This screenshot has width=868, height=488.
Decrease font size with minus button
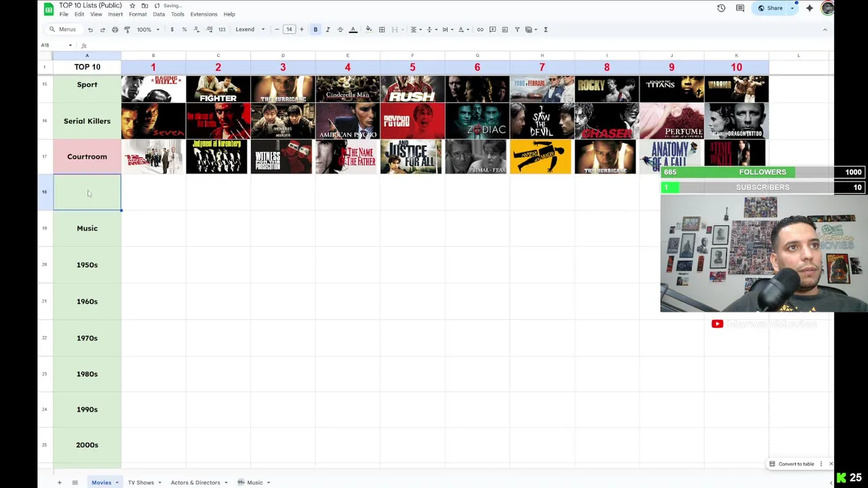(x=277, y=29)
